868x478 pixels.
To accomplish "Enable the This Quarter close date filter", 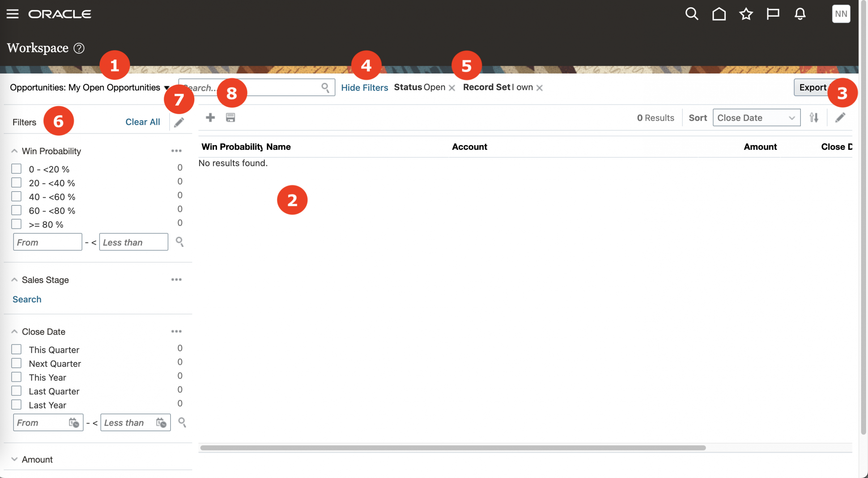I will point(16,349).
